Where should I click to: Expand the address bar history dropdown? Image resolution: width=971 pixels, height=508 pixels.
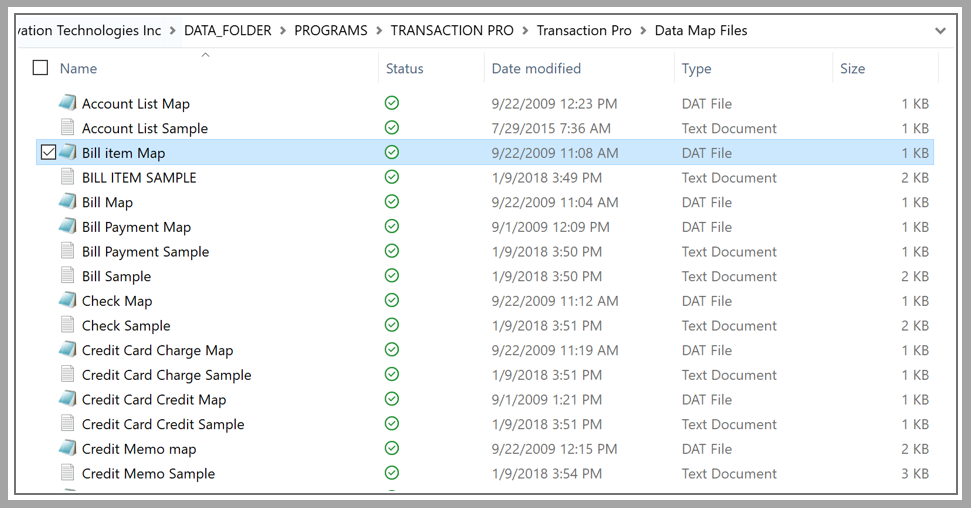click(x=940, y=30)
